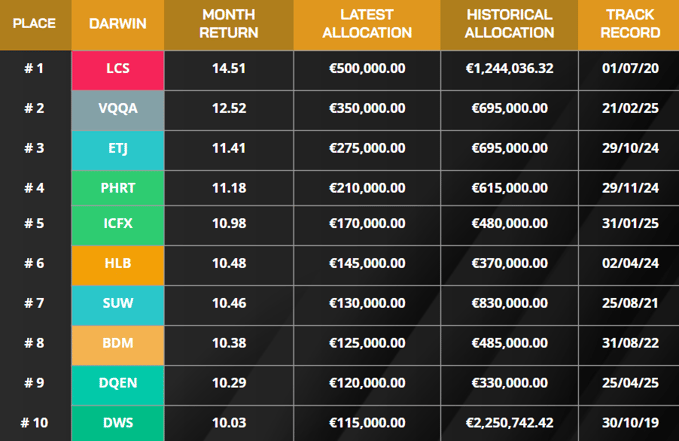The width and height of the screenshot is (679, 441).
Task: Click the BDM darwin badge
Action: [117, 342]
